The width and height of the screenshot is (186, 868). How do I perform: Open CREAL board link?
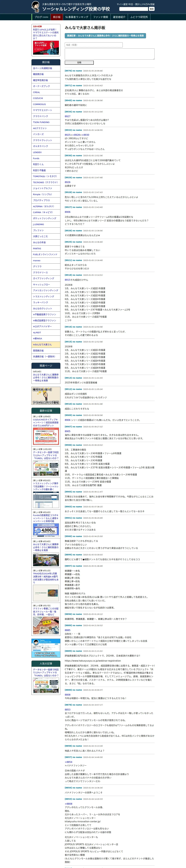coord(46,92)
